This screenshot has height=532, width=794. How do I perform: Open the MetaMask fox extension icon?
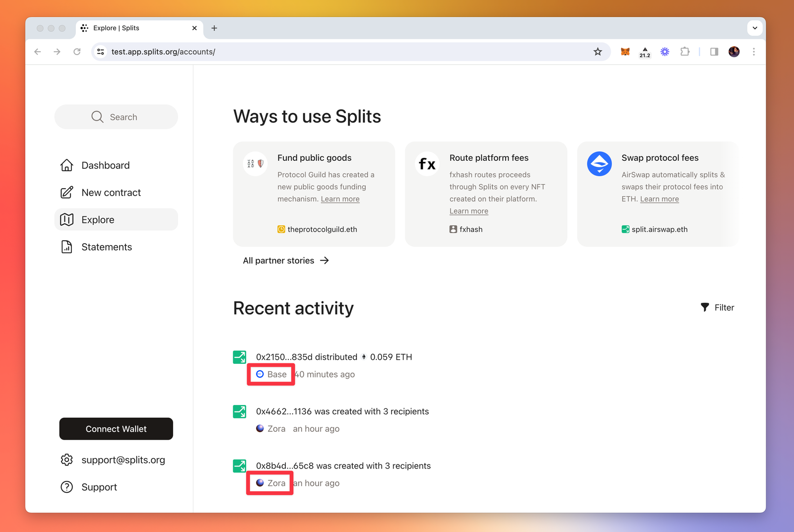click(625, 51)
